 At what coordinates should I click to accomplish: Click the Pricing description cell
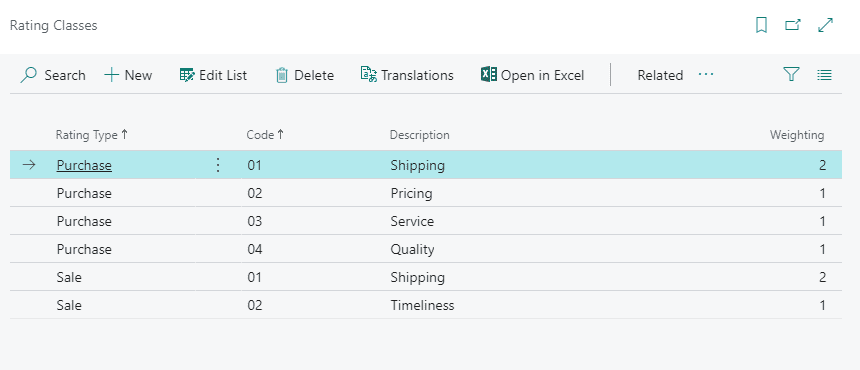click(x=411, y=193)
